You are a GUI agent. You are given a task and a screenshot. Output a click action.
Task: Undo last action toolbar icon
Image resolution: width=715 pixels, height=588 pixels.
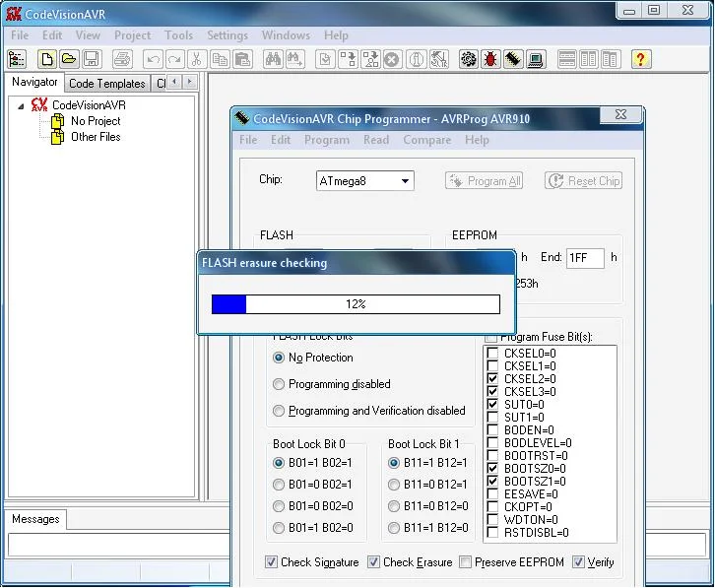tap(153, 59)
